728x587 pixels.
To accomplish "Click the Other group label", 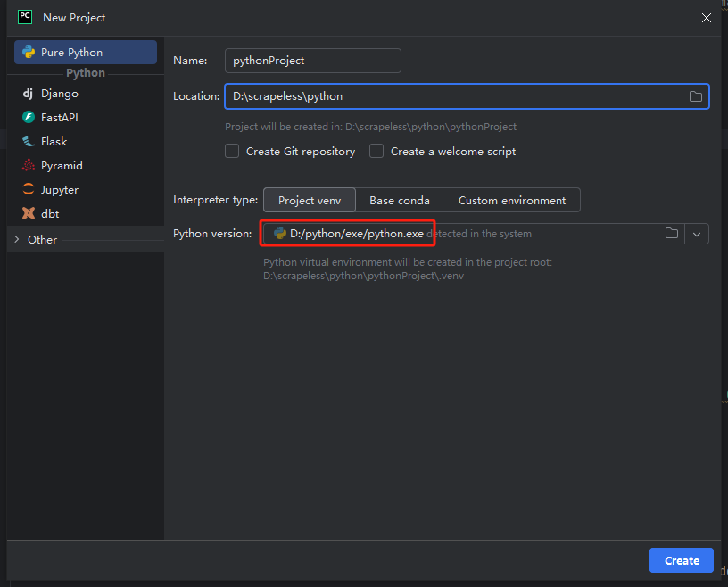I will click(42, 240).
